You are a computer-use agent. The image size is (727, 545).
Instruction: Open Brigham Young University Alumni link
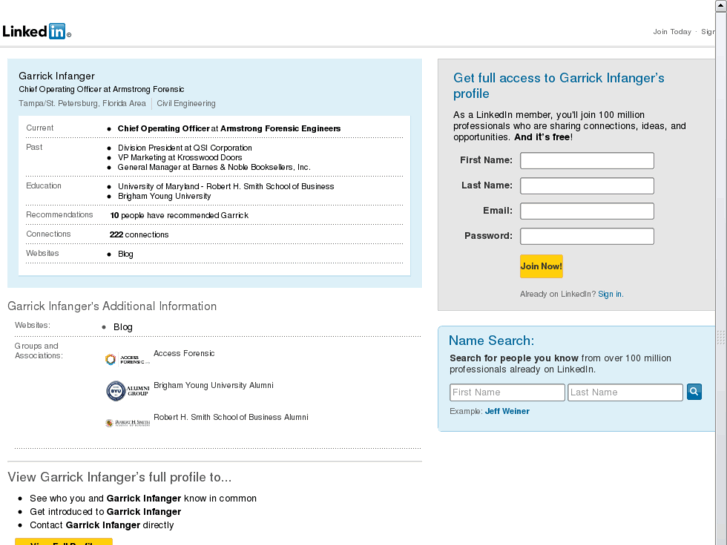(213, 385)
